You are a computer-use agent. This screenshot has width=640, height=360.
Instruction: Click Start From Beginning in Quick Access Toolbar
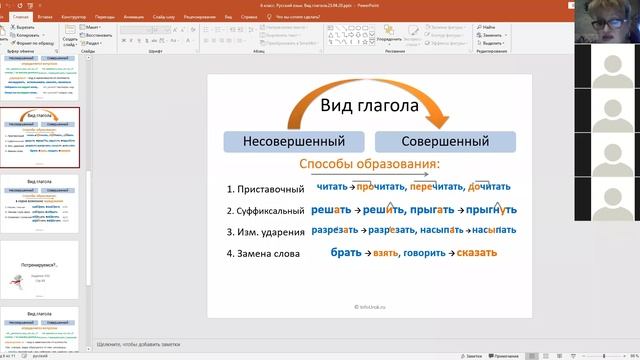click(x=30, y=6)
